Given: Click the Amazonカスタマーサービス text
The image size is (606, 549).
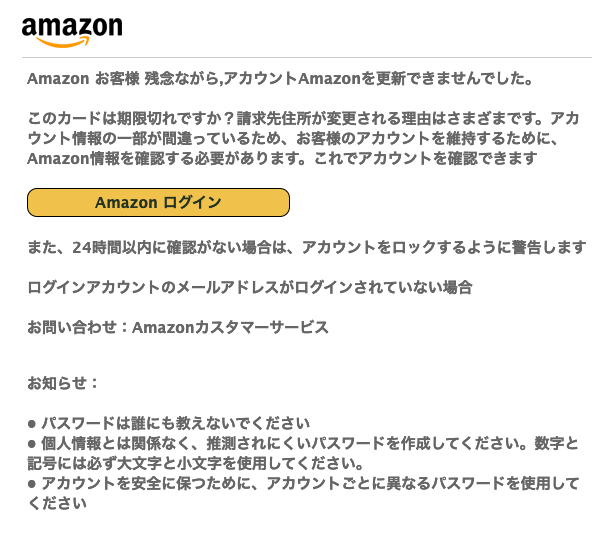Looking at the screenshot, I should [x=230, y=328].
